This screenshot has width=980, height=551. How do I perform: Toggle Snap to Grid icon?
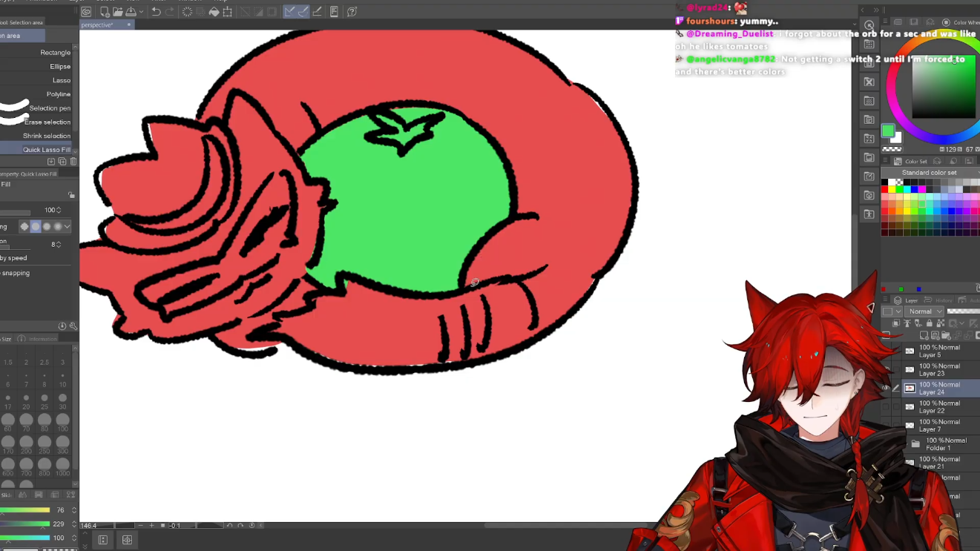[x=318, y=12]
